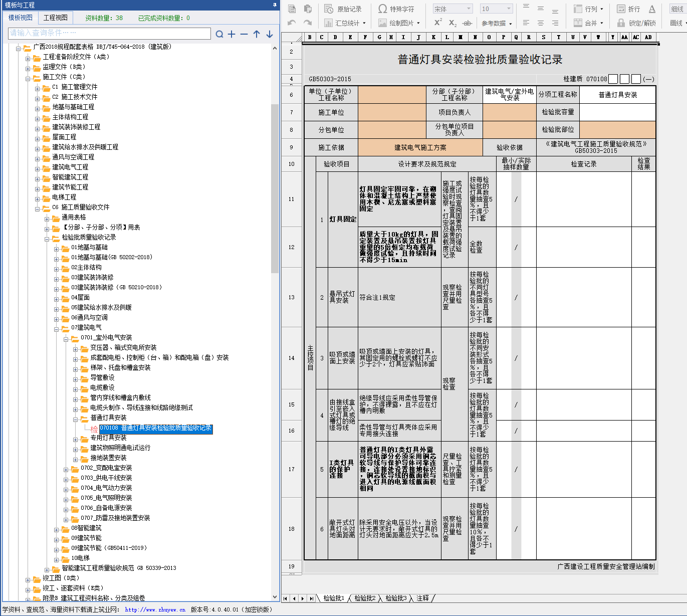Select column header B in spreadsheet

point(310,37)
